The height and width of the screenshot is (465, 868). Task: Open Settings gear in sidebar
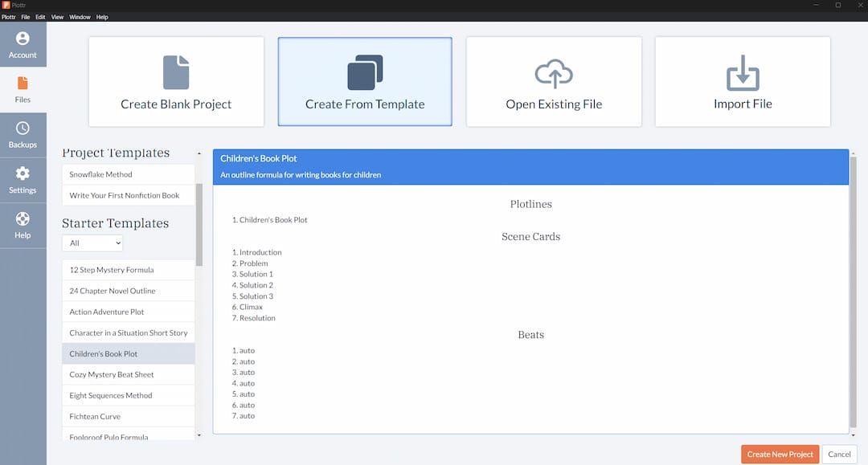[23, 180]
